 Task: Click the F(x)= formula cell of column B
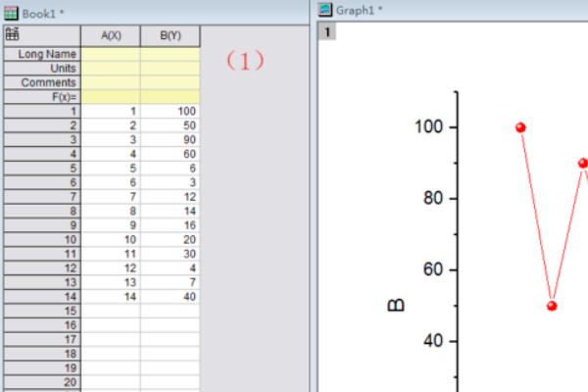[170, 97]
